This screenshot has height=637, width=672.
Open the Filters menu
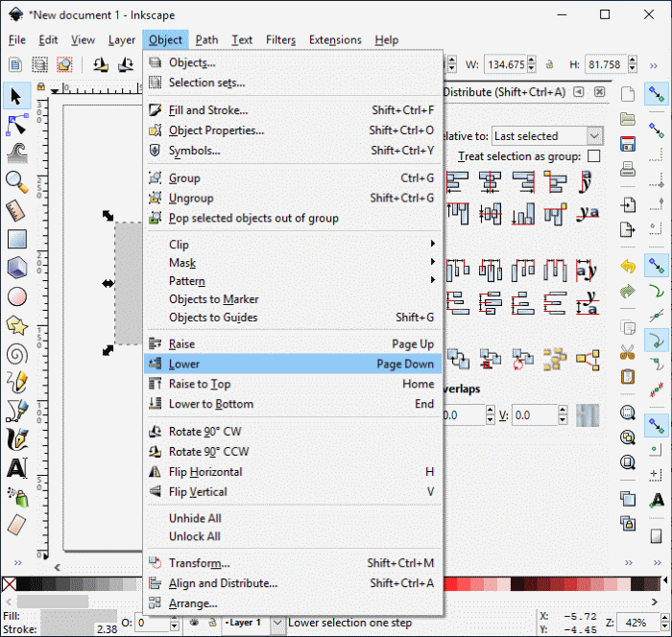tap(280, 40)
